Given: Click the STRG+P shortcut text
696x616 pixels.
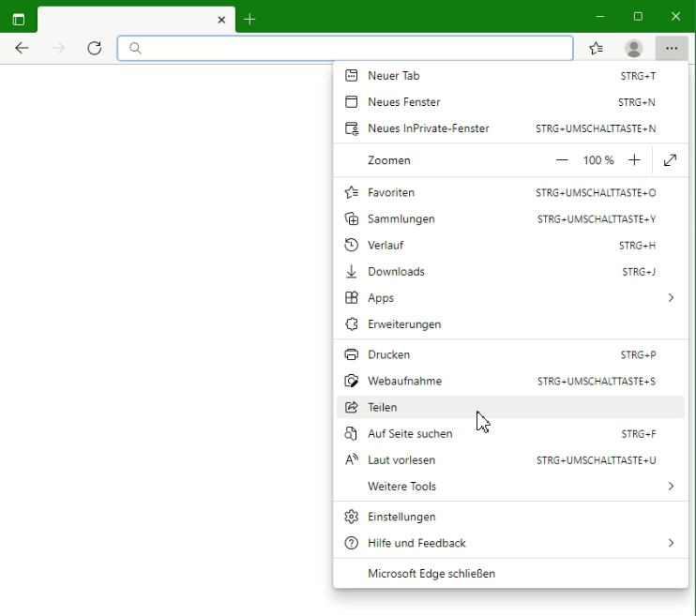Looking at the screenshot, I should [x=638, y=355].
